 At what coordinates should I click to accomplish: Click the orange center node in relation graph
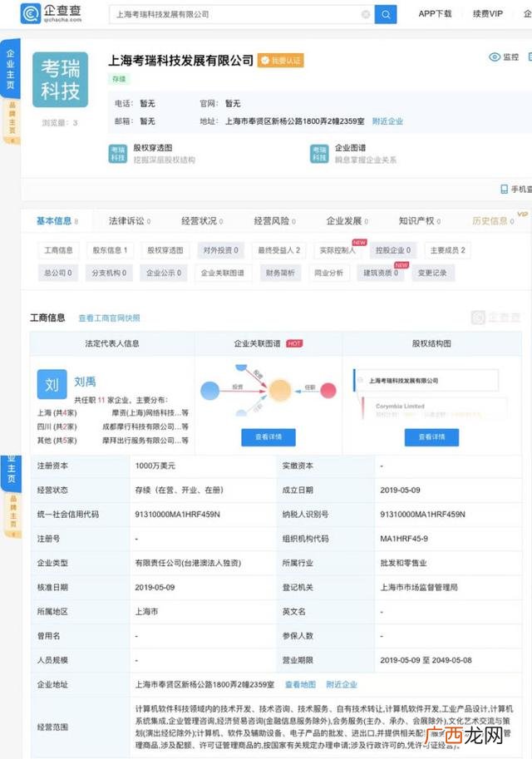pyautogui.click(x=280, y=390)
